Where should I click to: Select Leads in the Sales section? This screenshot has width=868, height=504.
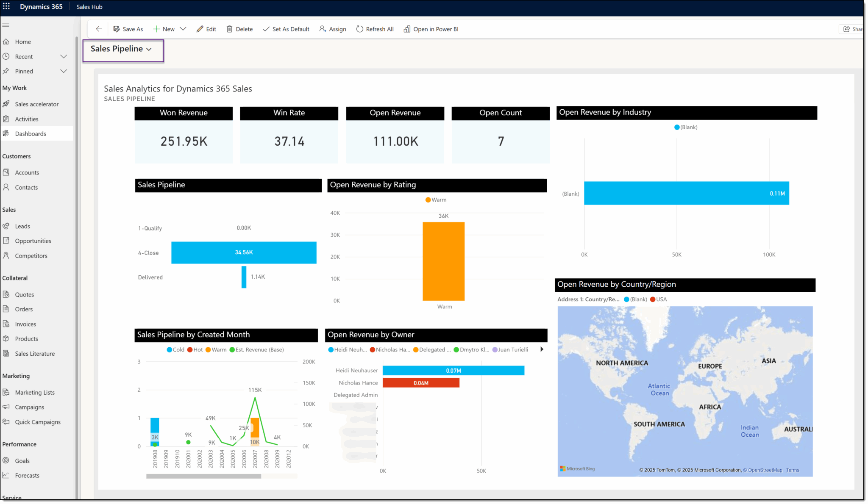tap(22, 226)
